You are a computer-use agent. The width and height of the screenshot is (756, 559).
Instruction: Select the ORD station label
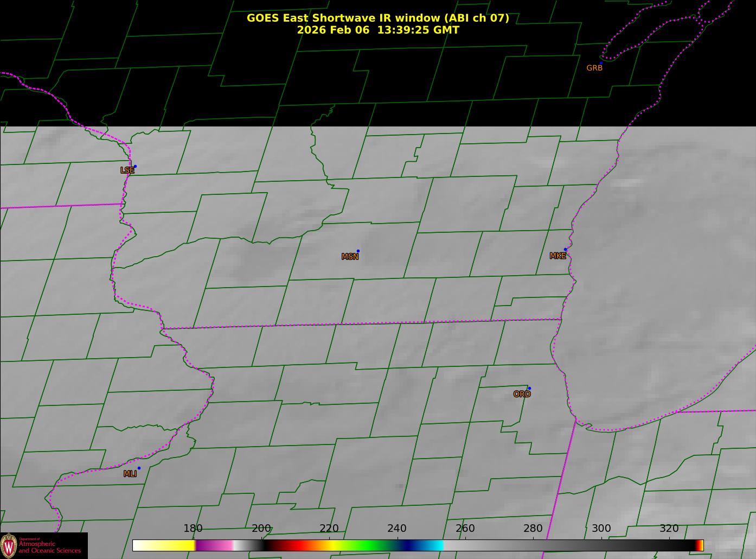522,395
